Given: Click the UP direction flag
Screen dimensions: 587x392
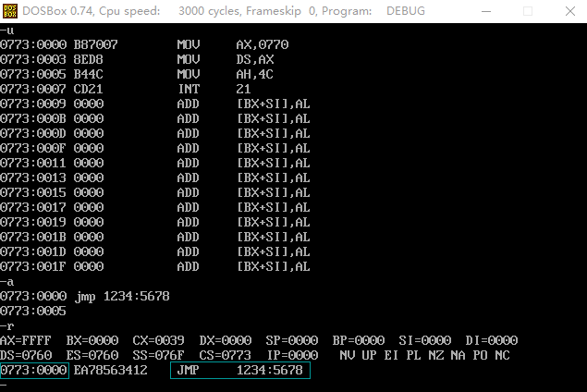Looking at the screenshot, I should pyautogui.click(x=369, y=355).
